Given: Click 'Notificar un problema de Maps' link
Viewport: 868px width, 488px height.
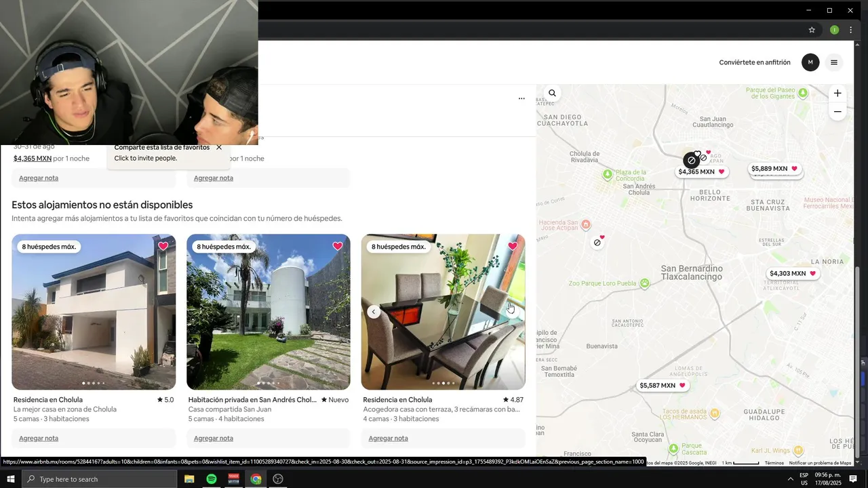Looking at the screenshot, I should click(x=820, y=463).
